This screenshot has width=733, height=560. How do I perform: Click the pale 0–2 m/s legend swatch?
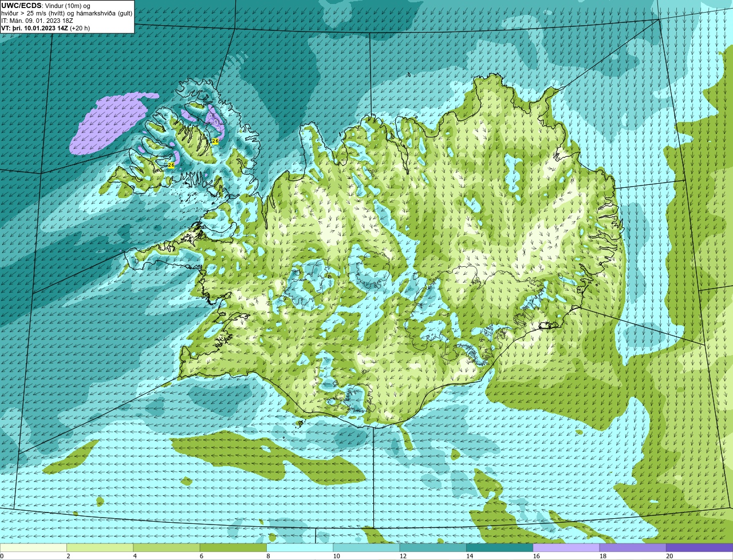33,547
